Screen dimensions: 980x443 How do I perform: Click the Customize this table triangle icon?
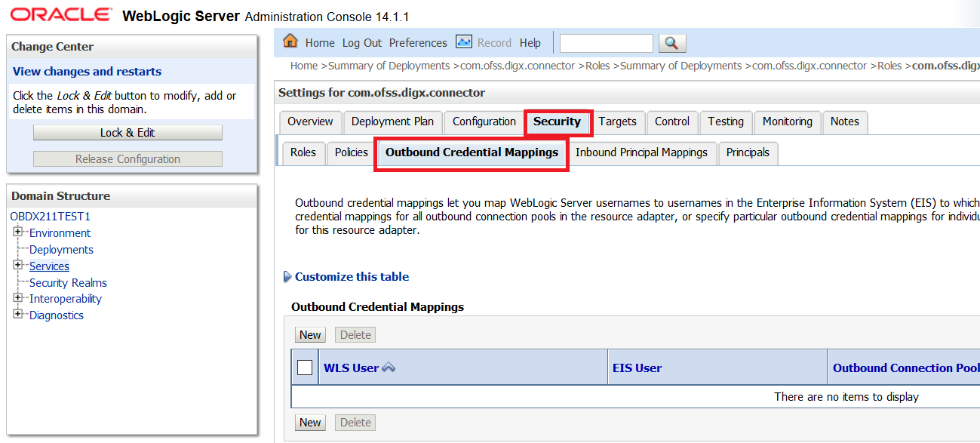(287, 277)
